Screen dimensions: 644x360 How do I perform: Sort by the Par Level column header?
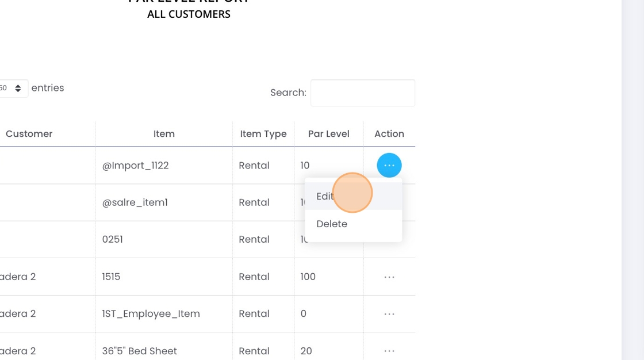point(328,133)
